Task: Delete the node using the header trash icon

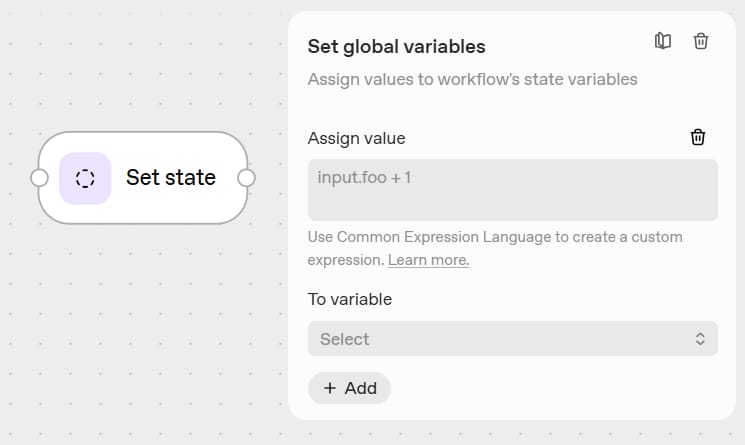Action: pos(701,41)
